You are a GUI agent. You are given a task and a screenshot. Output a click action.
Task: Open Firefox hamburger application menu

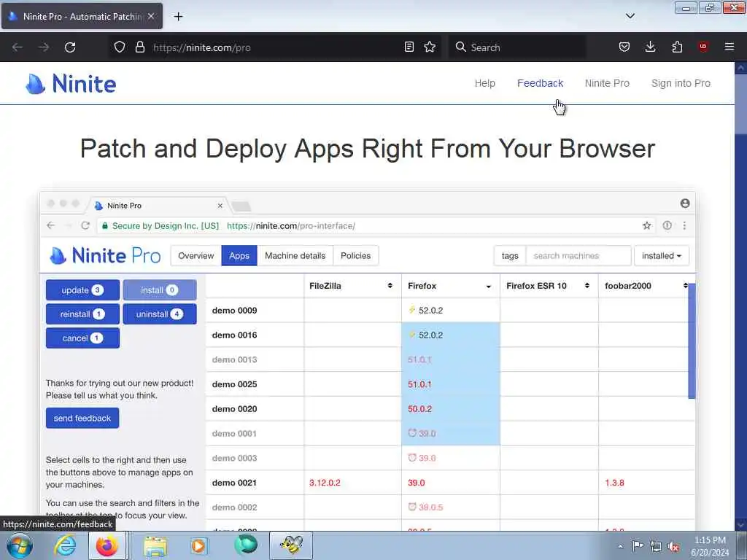coord(729,47)
